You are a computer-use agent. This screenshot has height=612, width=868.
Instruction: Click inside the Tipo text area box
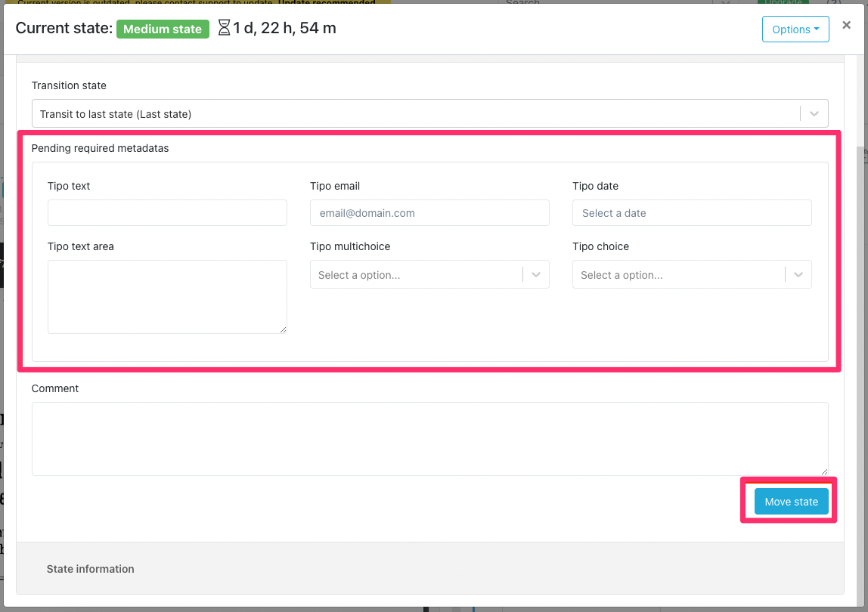point(167,296)
